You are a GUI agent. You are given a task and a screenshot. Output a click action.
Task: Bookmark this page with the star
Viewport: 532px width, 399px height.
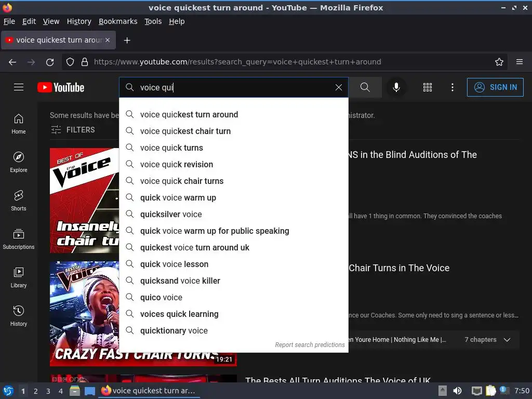click(x=499, y=62)
